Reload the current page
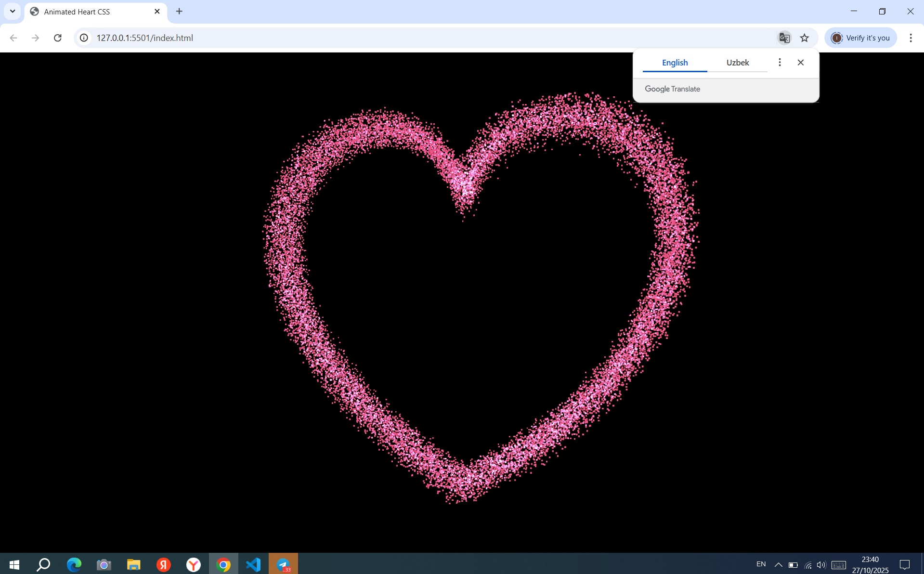924x574 pixels. 58,38
